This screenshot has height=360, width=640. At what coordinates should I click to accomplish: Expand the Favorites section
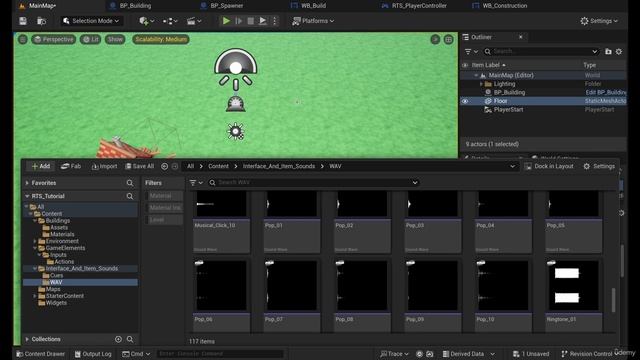[x=27, y=183]
